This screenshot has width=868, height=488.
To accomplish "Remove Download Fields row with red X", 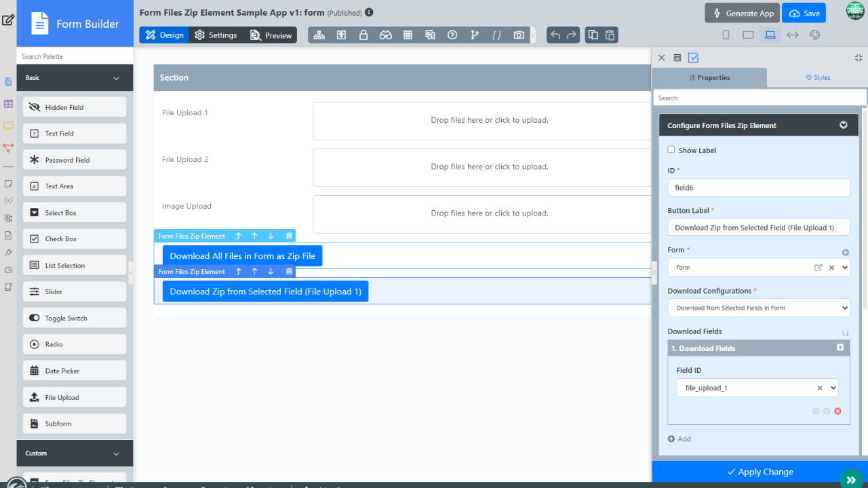I will 837,411.
